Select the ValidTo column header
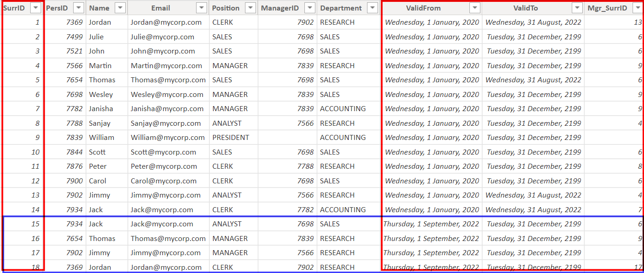Viewport: 644px width, 273px height. [x=526, y=8]
